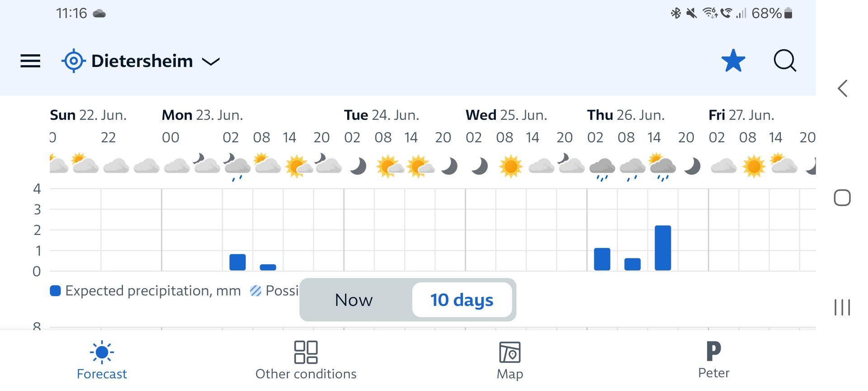Tap the Thursday 14:00 precipitation bar
The image size is (868, 391).
coord(663,248)
